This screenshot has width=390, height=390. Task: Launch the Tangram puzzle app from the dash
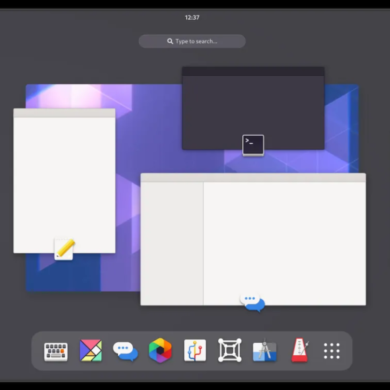(91, 351)
